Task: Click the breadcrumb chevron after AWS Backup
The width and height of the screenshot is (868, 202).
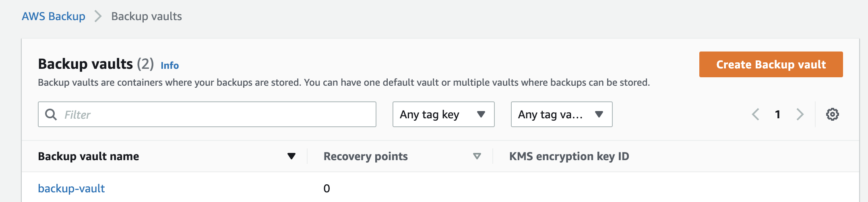Action: pyautogui.click(x=98, y=16)
